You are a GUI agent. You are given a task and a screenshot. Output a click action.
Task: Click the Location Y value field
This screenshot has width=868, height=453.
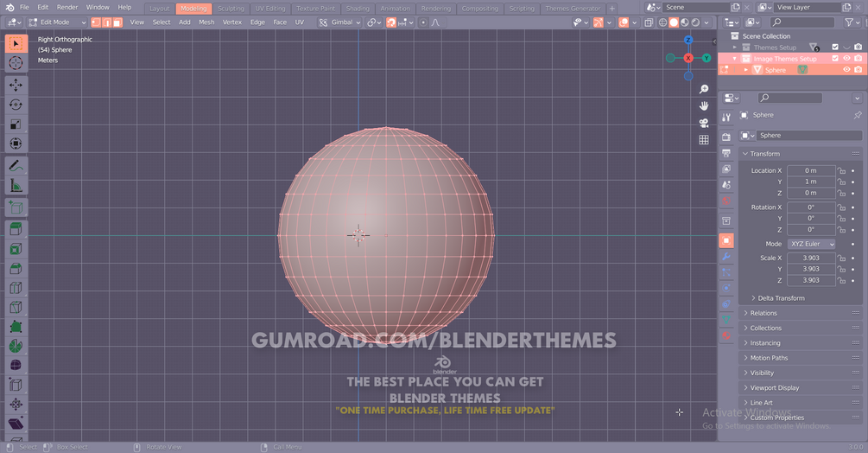coord(811,182)
